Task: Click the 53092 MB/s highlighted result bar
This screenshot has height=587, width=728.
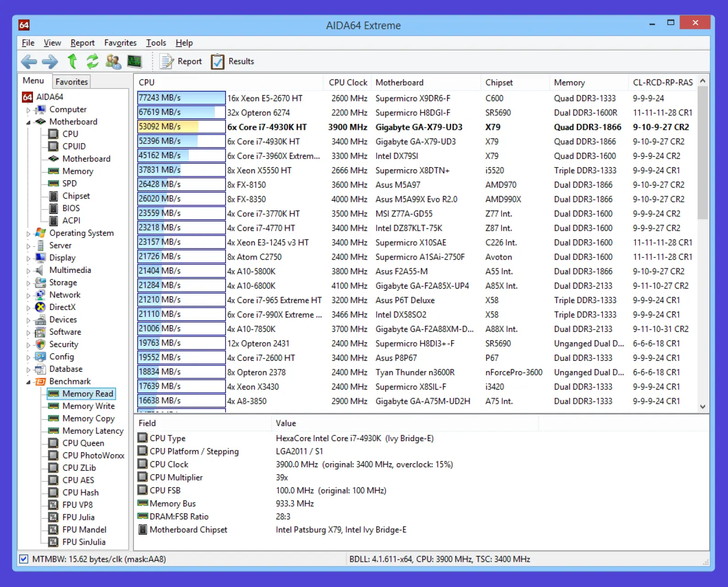Action: [x=181, y=127]
